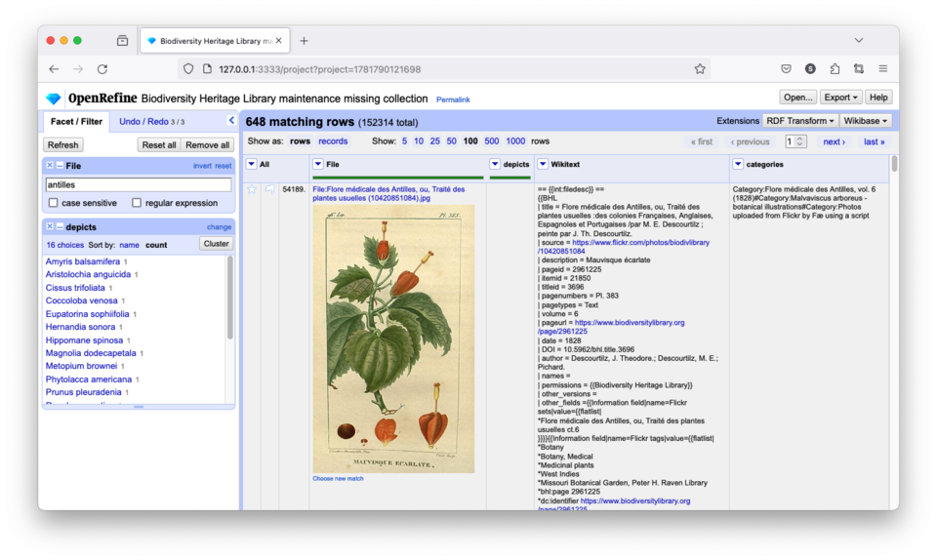Click the OpenRefine diamond logo
Viewport: 937px width, 560px height.
click(54, 99)
